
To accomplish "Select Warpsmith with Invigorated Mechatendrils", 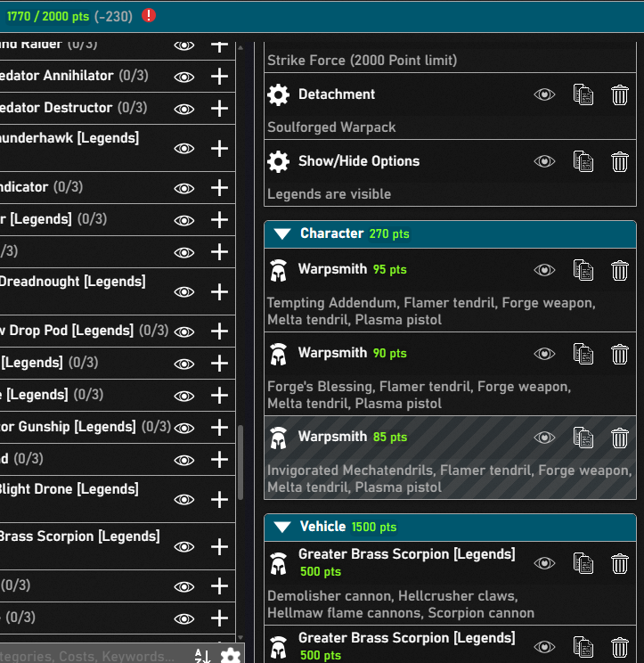I will pos(450,458).
